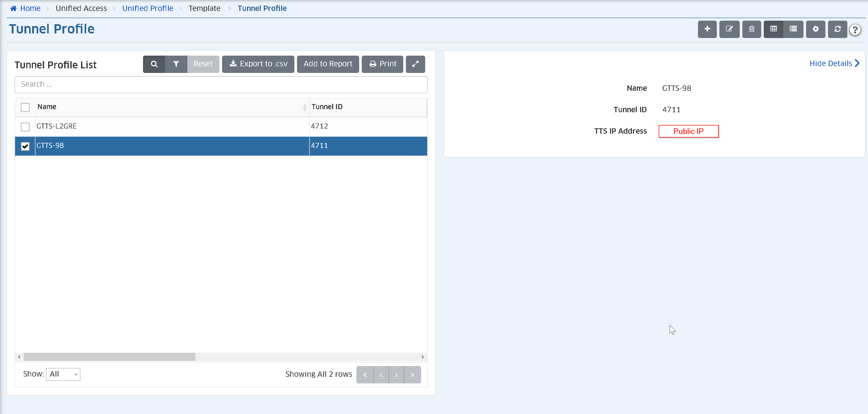Image resolution: width=868 pixels, height=414 pixels.
Task: Switch to table grid view icon
Action: coord(773,29)
